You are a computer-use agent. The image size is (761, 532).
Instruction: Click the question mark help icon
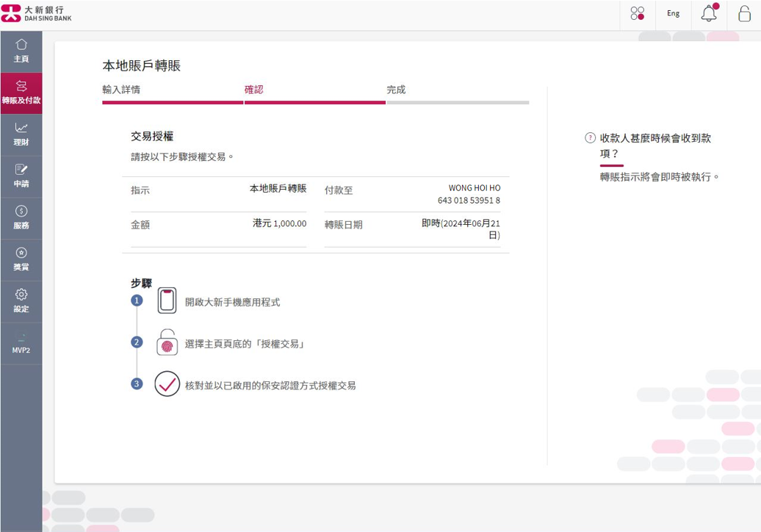590,138
